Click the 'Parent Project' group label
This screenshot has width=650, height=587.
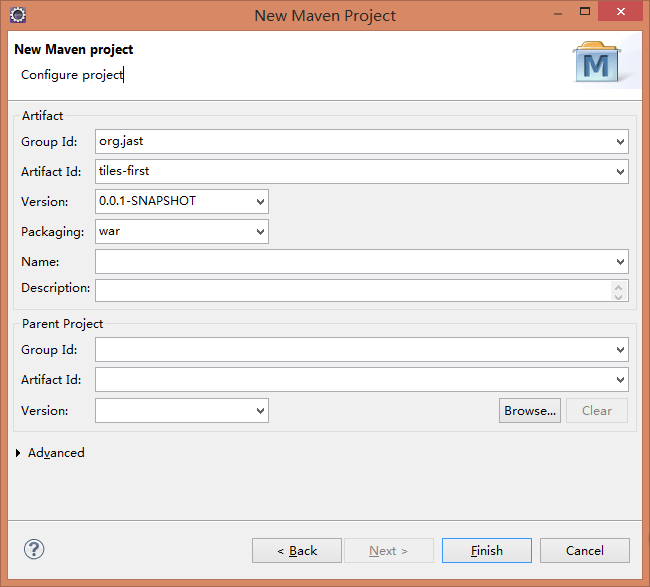(x=63, y=324)
